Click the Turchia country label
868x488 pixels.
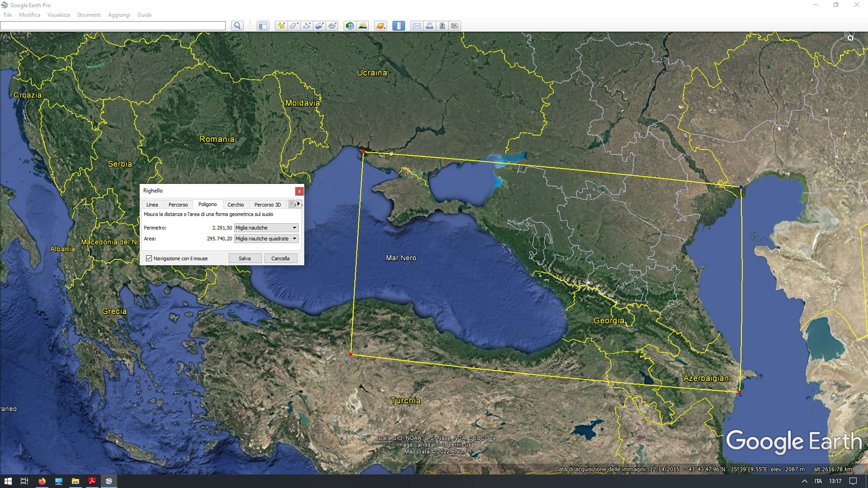pos(406,400)
